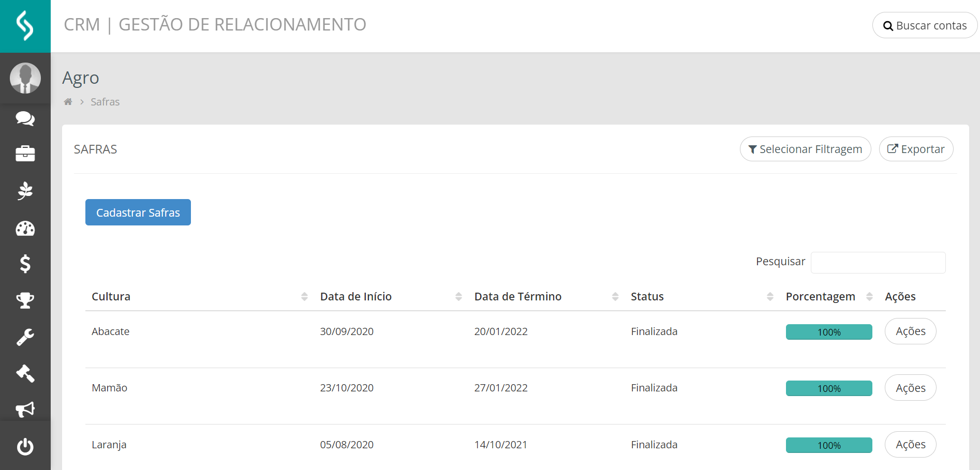Select the trophy icon in sidebar

[25, 300]
